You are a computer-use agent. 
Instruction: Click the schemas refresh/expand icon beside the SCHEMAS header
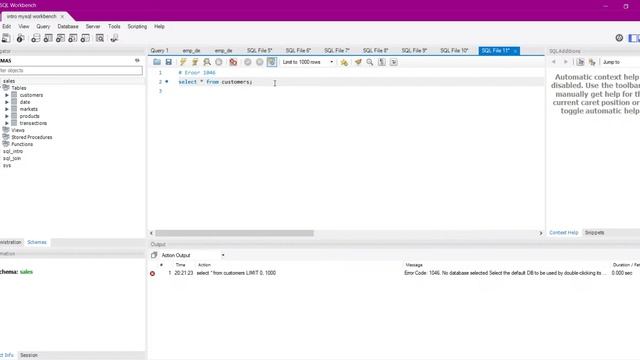[137, 60]
